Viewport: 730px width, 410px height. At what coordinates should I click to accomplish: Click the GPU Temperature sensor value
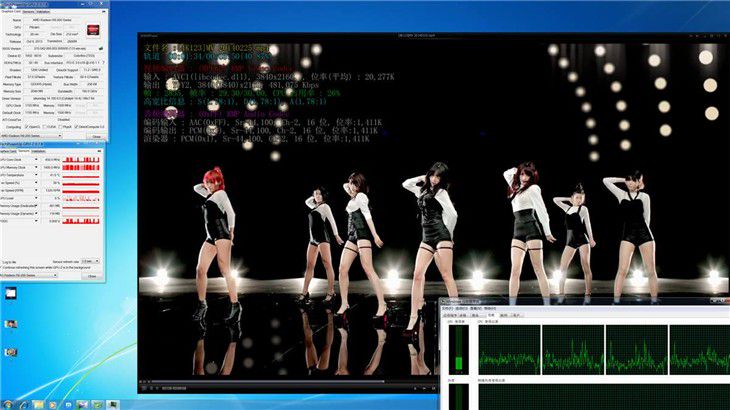50,175
